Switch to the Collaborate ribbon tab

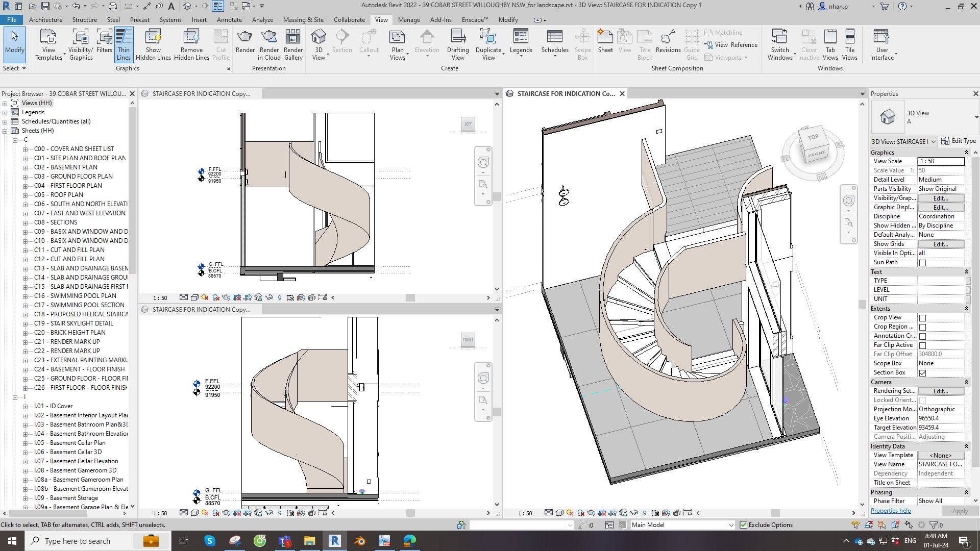tap(349, 19)
